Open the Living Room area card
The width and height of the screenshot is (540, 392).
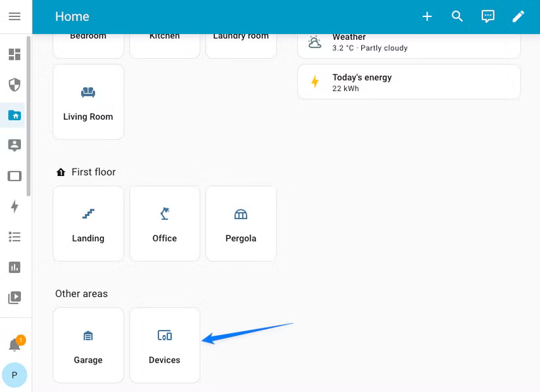[x=88, y=101]
